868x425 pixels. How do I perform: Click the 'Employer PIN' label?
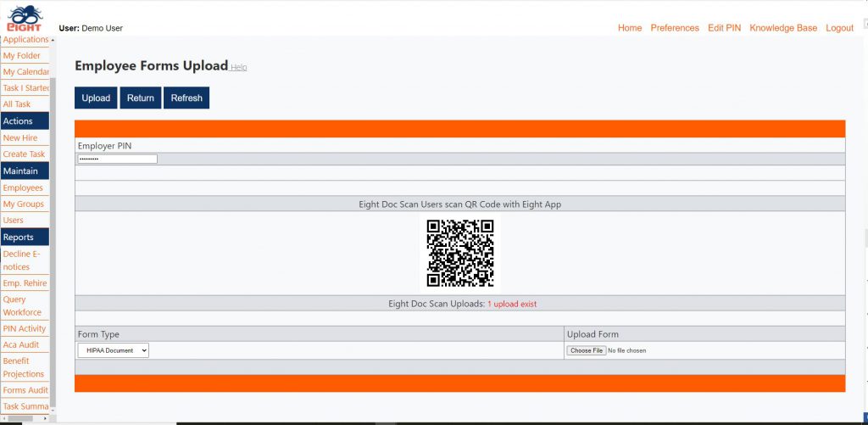tap(104, 145)
